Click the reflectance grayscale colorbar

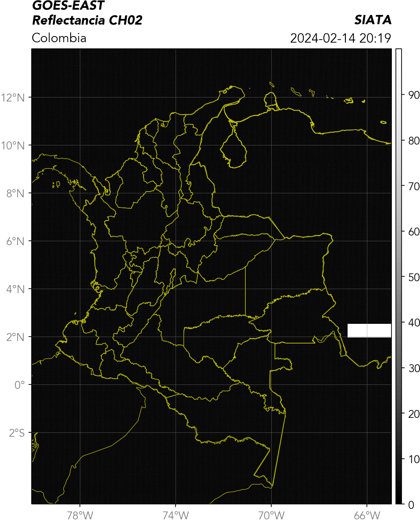coord(399,276)
